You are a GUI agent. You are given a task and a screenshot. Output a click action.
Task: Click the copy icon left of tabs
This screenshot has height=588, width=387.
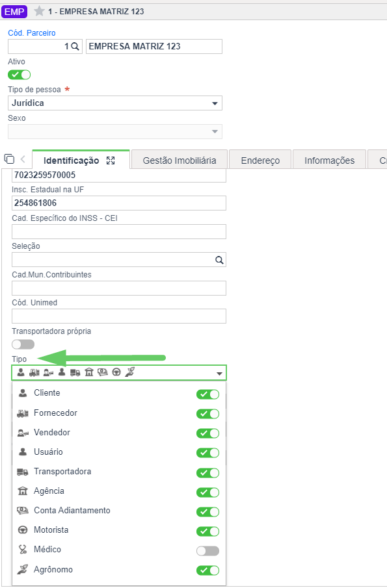pos(9,159)
